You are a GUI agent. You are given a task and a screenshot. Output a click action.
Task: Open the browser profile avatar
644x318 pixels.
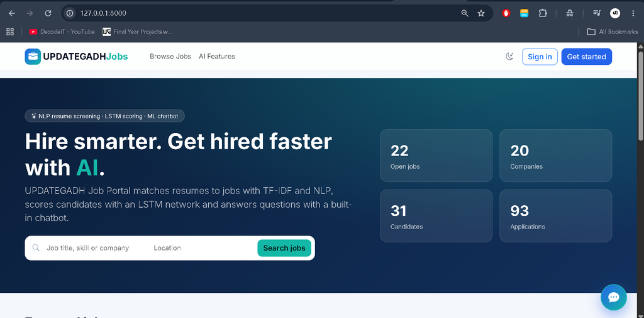tap(615, 13)
